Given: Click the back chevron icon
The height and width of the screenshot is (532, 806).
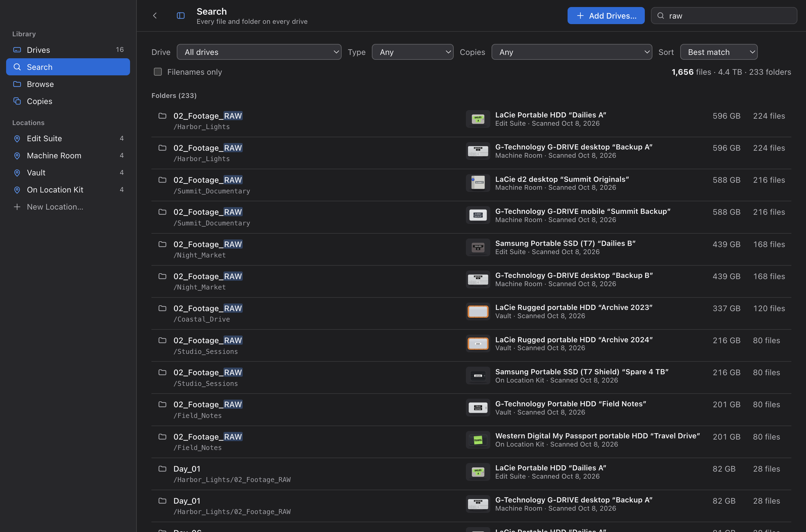Looking at the screenshot, I should [155, 16].
